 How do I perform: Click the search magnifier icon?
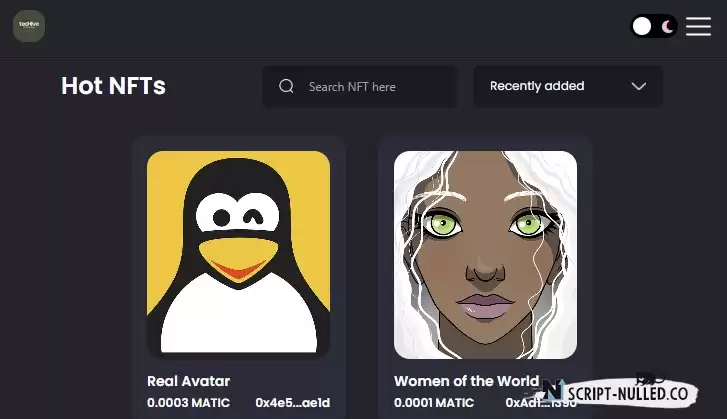pos(286,86)
